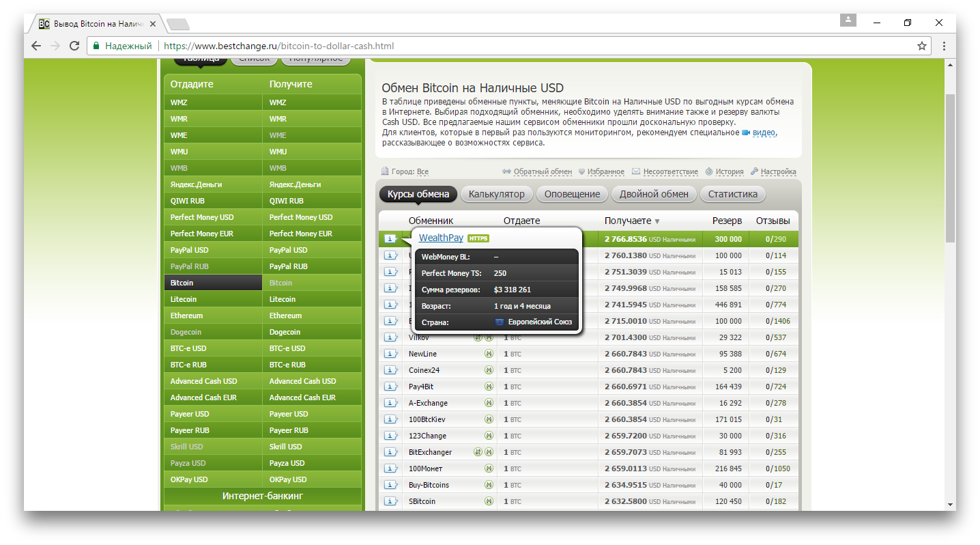The width and height of the screenshot is (980, 545).
Task: Switch to Двойной обмен tab
Action: tap(654, 194)
